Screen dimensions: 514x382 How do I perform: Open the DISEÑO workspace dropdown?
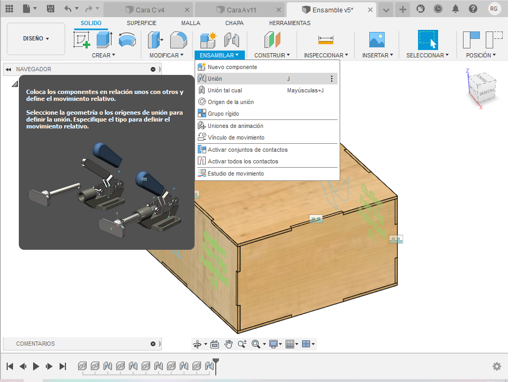[36, 39]
